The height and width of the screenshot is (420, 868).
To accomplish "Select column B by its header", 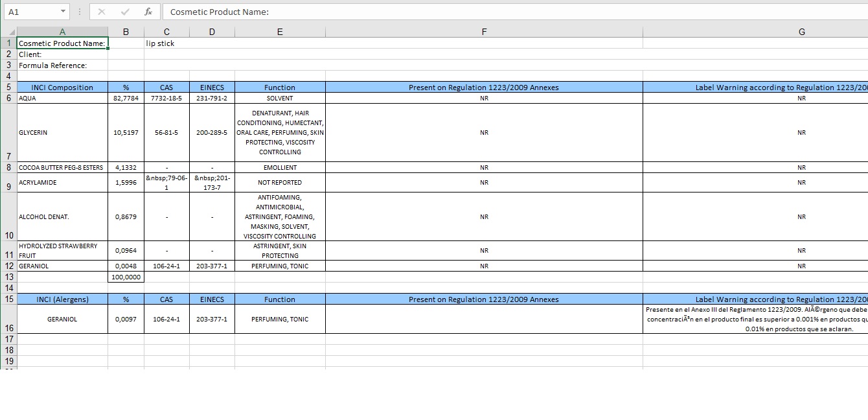I will (126, 30).
